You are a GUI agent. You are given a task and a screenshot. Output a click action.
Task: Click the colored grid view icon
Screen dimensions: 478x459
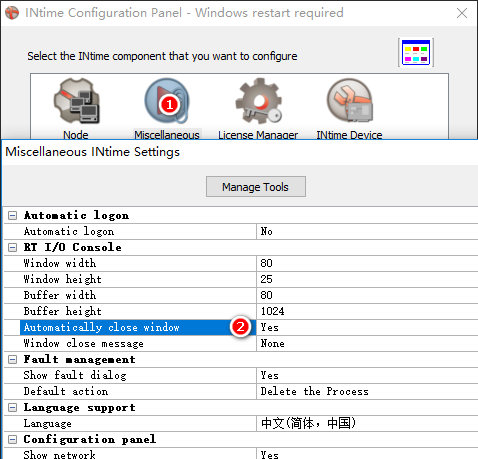416,52
